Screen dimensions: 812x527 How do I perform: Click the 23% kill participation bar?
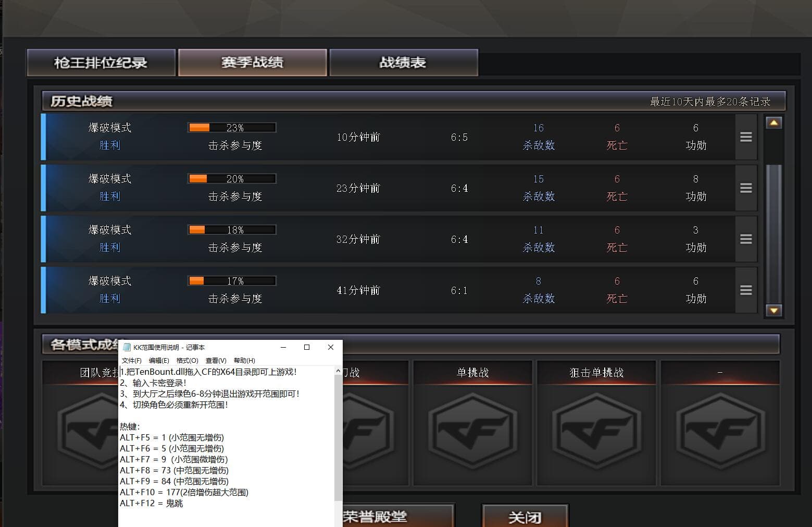[x=232, y=127]
